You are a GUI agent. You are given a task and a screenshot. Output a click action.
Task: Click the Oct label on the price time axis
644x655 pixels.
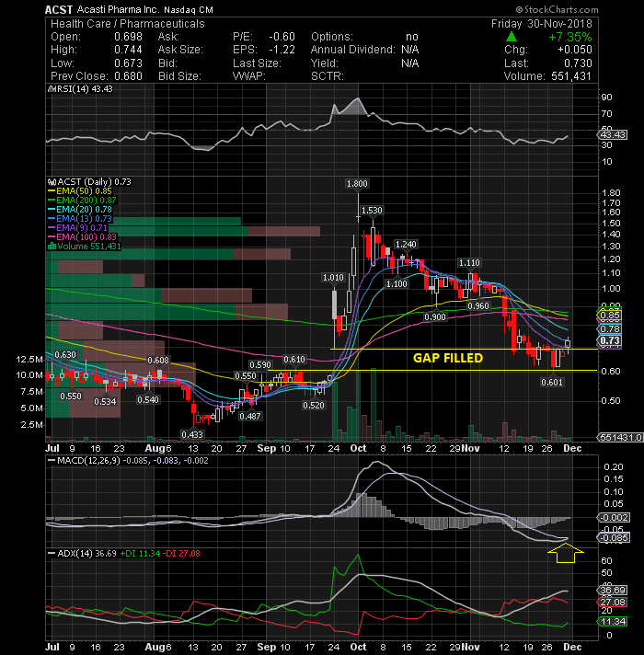[x=358, y=448]
